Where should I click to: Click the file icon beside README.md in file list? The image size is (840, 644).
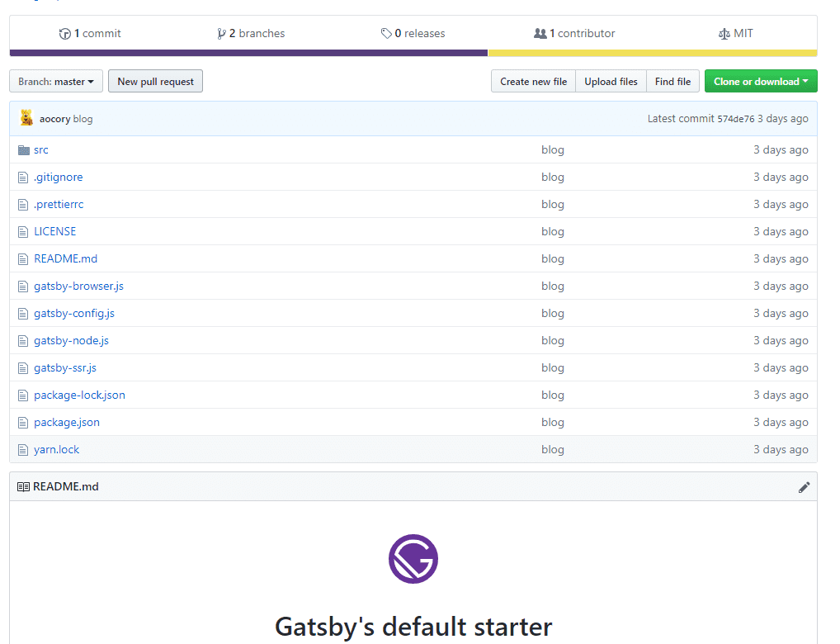pos(23,259)
